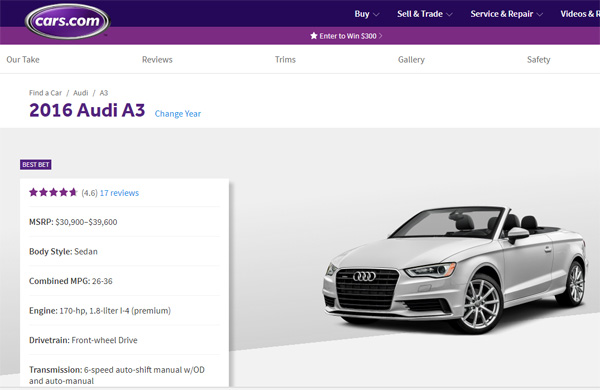Select the MSRP $30,900–$39,600 text
The image size is (600, 390).
click(x=73, y=222)
